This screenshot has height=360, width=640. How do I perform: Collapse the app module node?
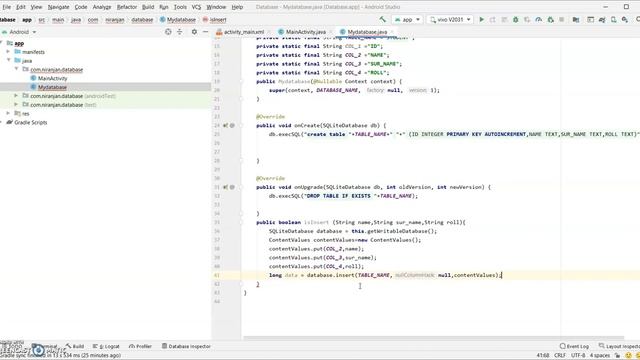[1, 43]
